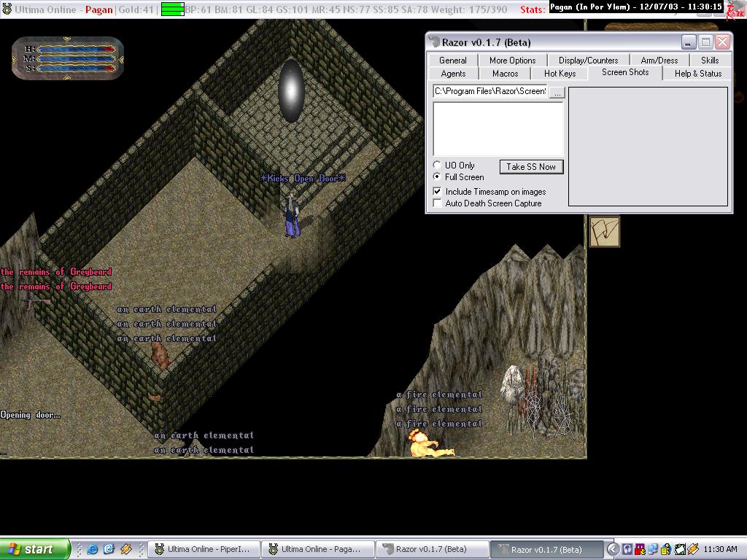Open the Windows Start menu
The height and width of the screenshot is (560, 747).
click(x=35, y=549)
